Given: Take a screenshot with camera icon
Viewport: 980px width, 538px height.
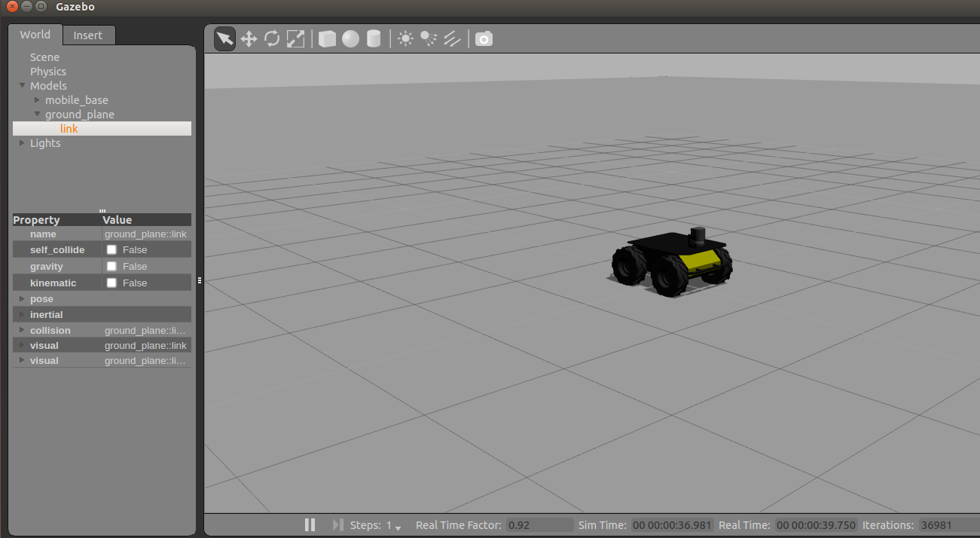Looking at the screenshot, I should pyautogui.click(x=484, y=38).
